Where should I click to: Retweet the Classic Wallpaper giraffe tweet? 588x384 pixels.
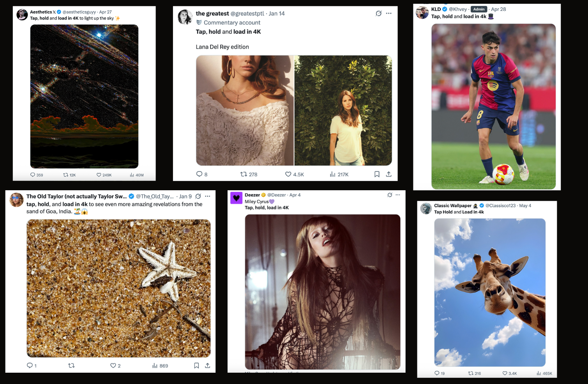(x=471, y=373)
